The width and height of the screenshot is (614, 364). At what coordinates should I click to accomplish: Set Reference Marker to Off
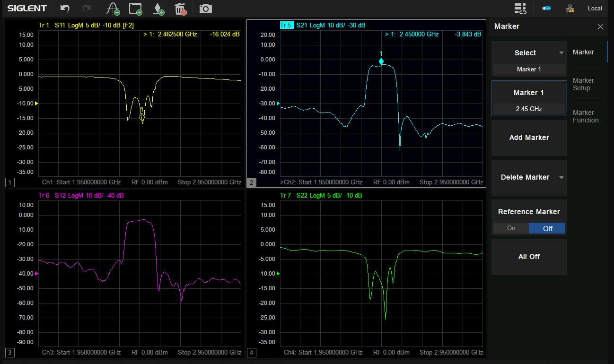pos(547,228)
